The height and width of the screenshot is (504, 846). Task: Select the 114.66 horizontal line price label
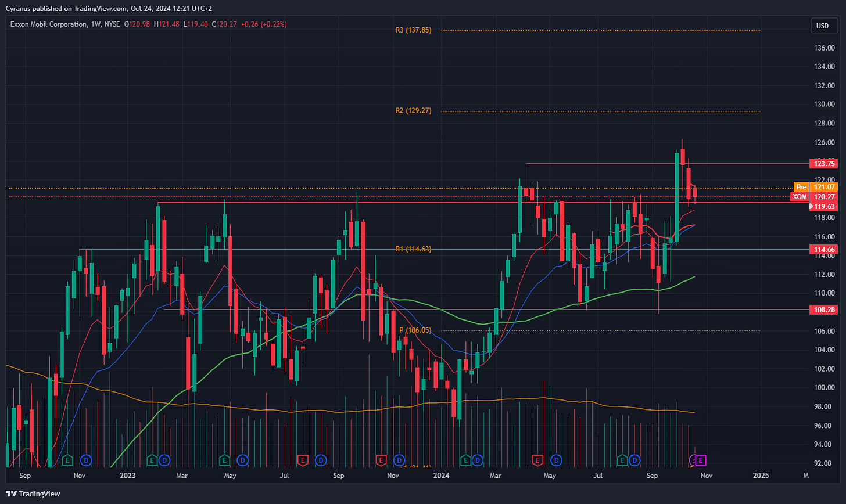click(825, 250)
